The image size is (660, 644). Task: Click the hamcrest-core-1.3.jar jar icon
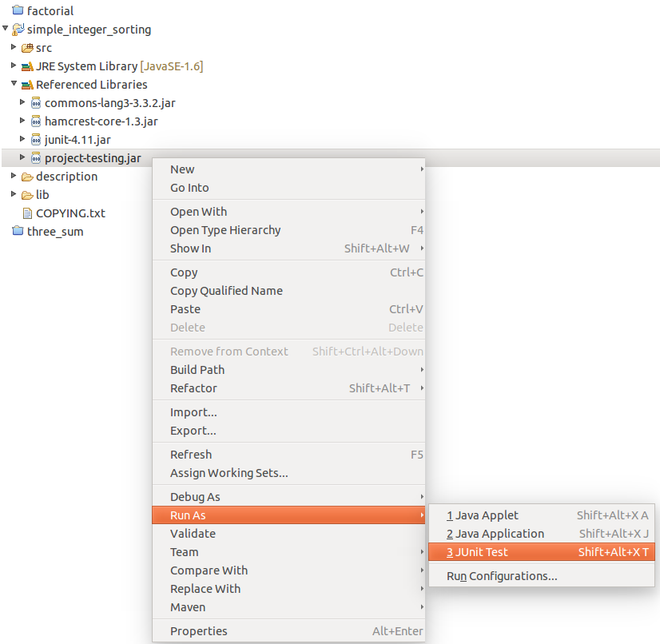pos(36,121)
